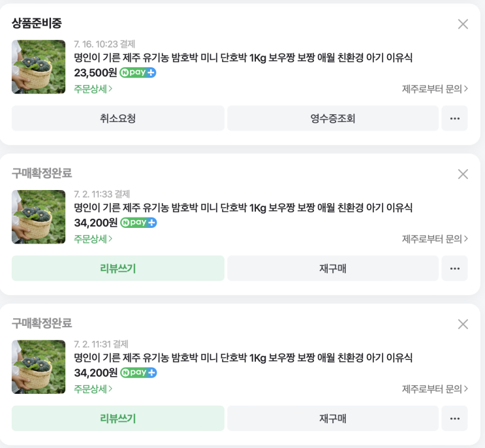Click Npay badge on 11:33 order
The image size is (485, 448).
[138, 223]
